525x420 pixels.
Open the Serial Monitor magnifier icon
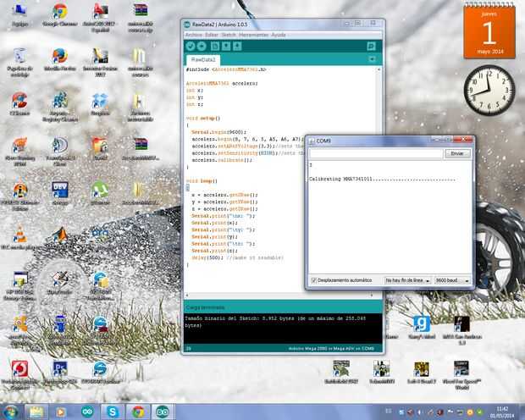pos(371,47)
